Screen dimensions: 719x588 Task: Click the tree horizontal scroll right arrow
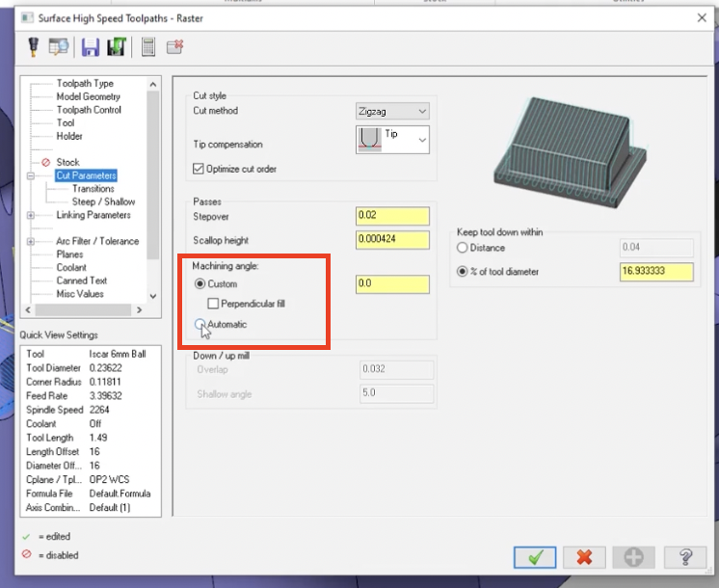click(140, 310)
